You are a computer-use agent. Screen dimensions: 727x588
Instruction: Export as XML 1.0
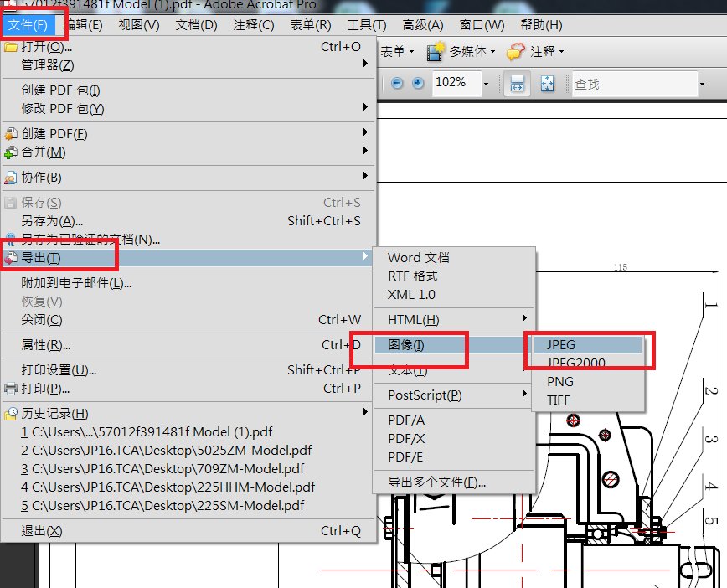coord(454,295)
